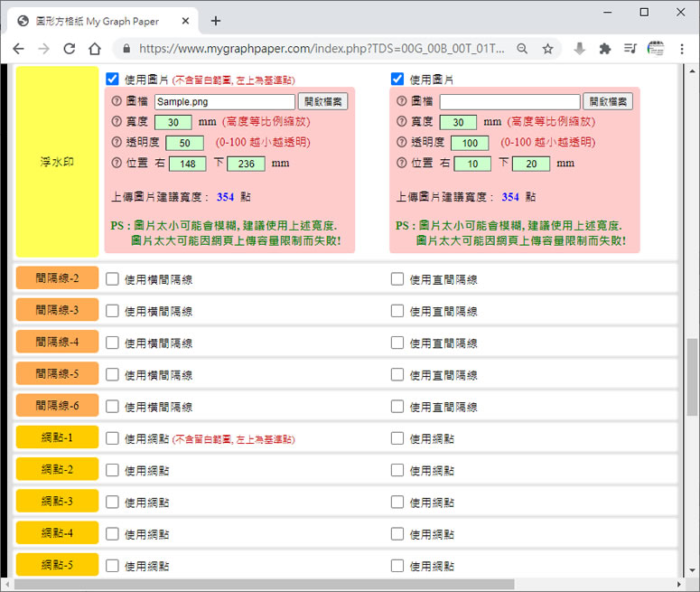Check 使用直間隔線 in 間隔線-4 row
700x592 pixels.
(x=397, y=343)
